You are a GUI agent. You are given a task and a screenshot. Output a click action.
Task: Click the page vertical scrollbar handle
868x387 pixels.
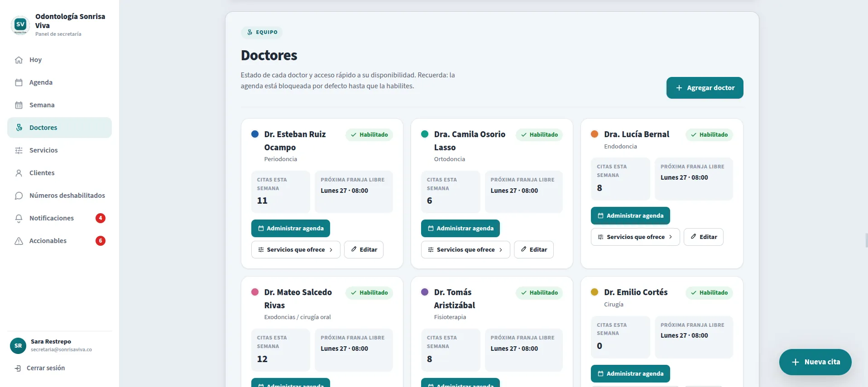pyautogui.click(x=866, y=240)
